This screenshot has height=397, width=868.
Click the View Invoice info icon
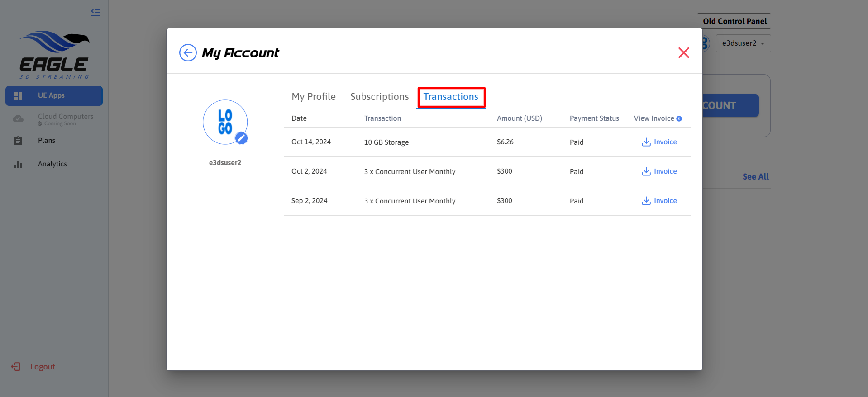click(679, 119)
